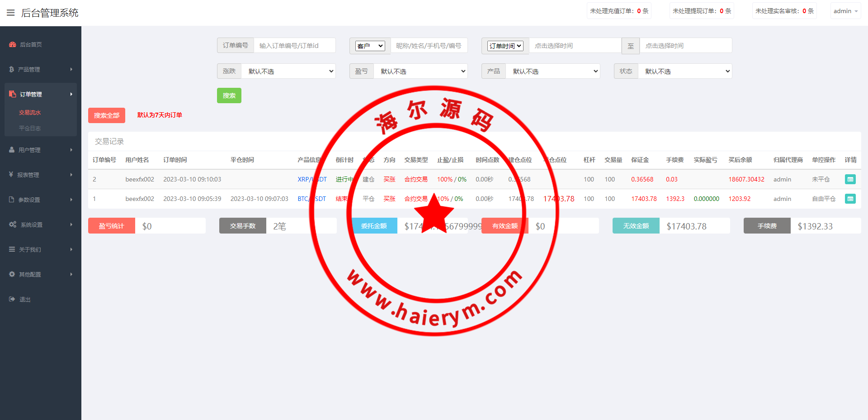Viewport: 868px width, 420px height.
Task: Click the dashboard icon beside 后台首页
Action: [12, 44]
